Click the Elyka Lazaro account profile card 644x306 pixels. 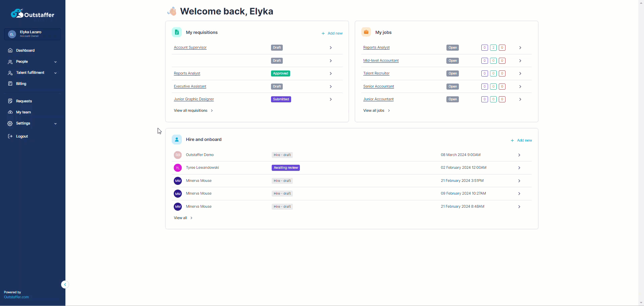coord(32,34)
